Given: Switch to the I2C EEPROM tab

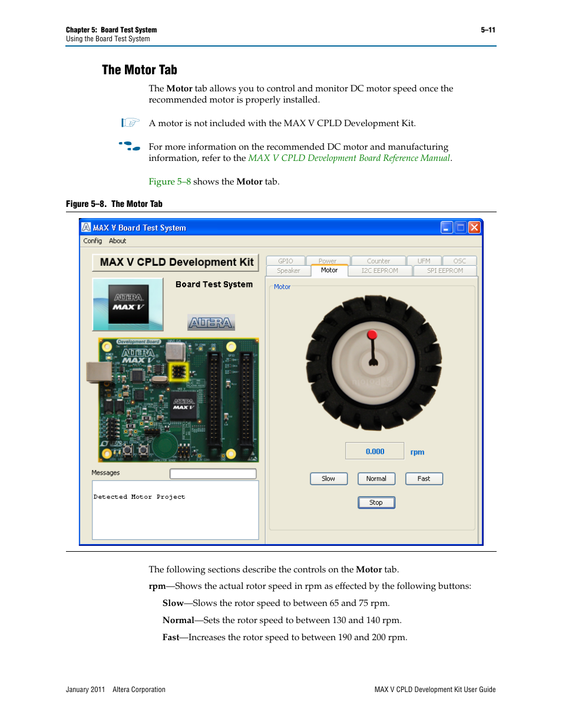Looking at the screenshot, I should (x=380, y=271).
